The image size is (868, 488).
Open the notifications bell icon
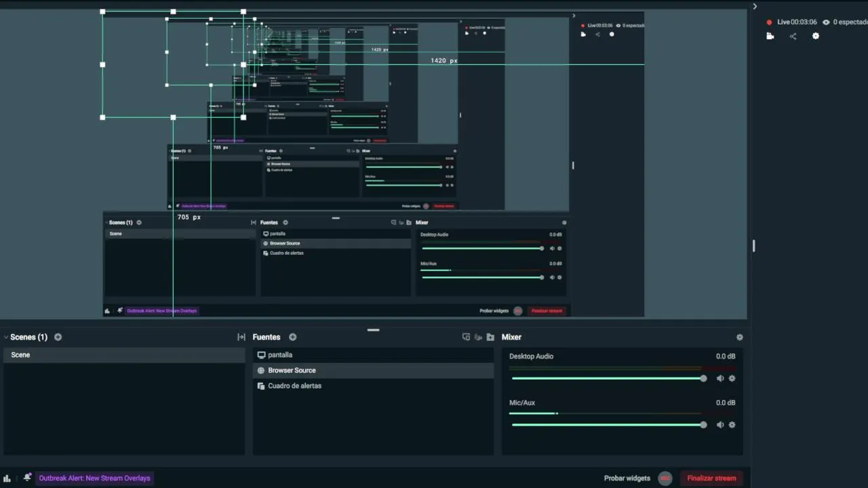tap(27, 478)
